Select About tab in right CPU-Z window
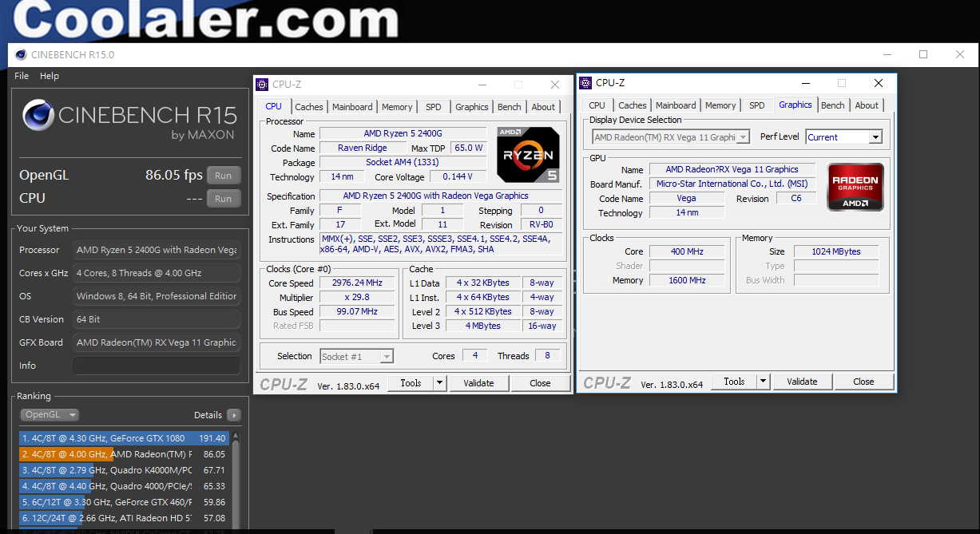 [867, 105]
